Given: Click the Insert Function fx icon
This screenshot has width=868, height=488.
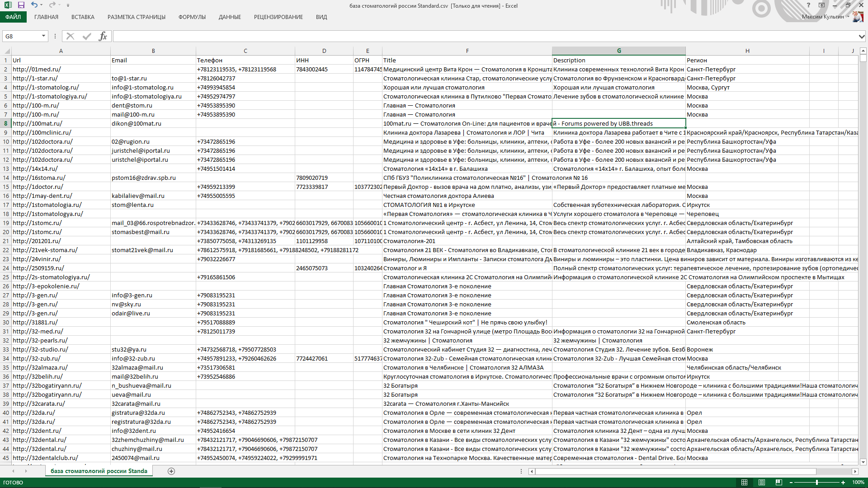Looking at the screenshot, I should [x=103, y=36].
